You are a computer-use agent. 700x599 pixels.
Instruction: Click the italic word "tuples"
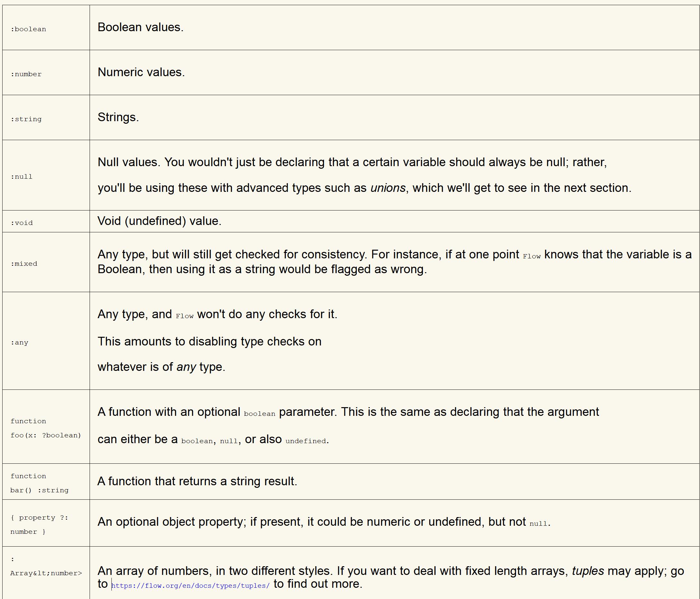click(588, 571)
